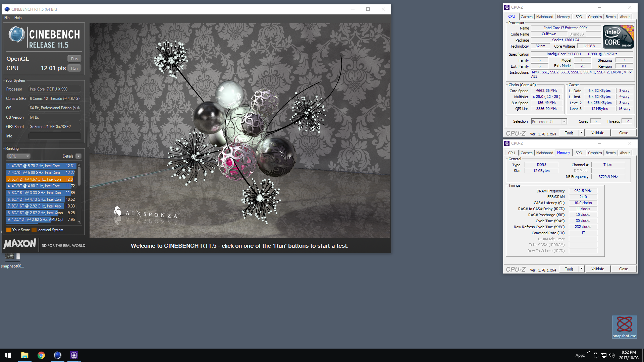644x362 pixels.
Task: Click Details label in Ranking panel
Action: (68, 156)
